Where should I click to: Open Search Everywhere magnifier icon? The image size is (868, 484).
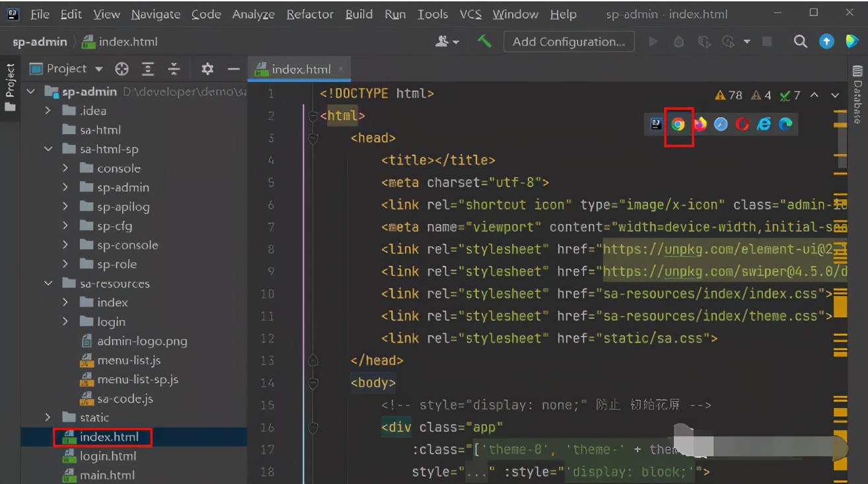point(801,42)
